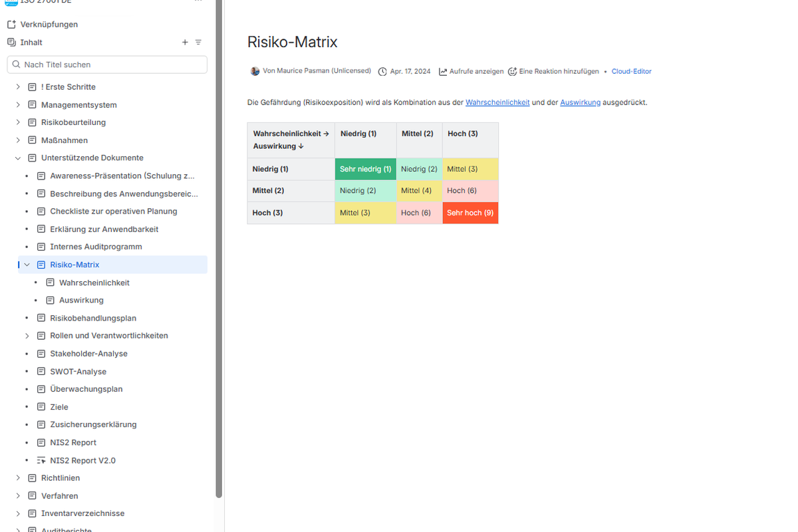The height and width of the screenshot is (532, 798).
Task: Click Eine Reaktion hinzufügen
Action: pos(559,72)
